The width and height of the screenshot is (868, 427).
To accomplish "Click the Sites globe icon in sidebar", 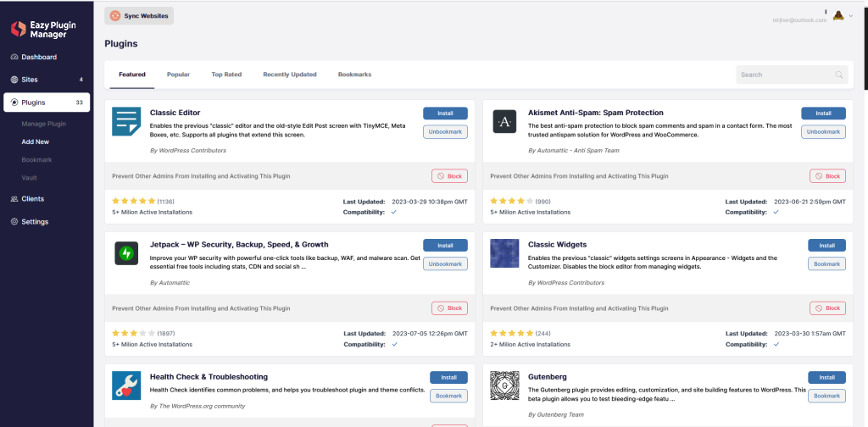I will (14, 80).
